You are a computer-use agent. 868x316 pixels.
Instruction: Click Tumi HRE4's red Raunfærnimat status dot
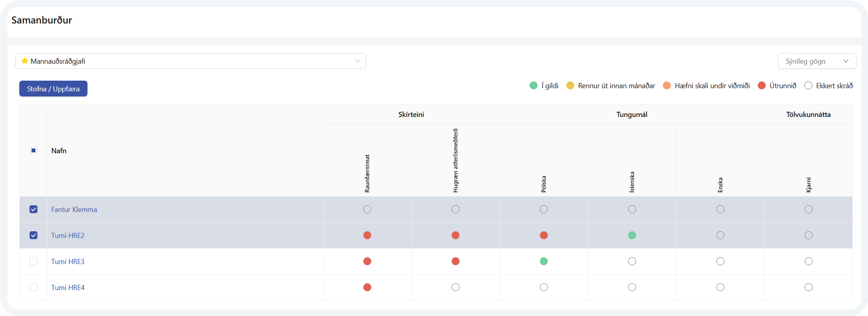click(x=367, y=287)
